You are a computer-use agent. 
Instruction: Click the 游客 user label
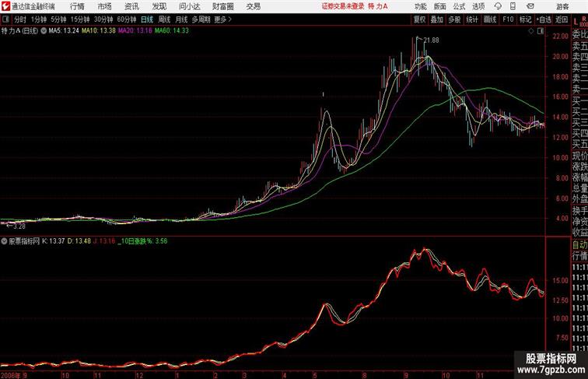(x=562, y=6)
